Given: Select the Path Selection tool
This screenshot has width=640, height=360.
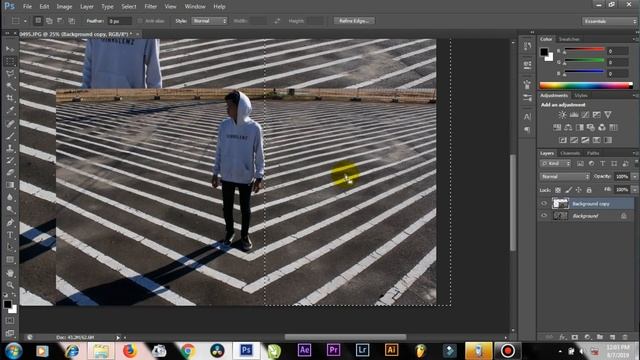Looking at the screenshot, I should 10,247.
